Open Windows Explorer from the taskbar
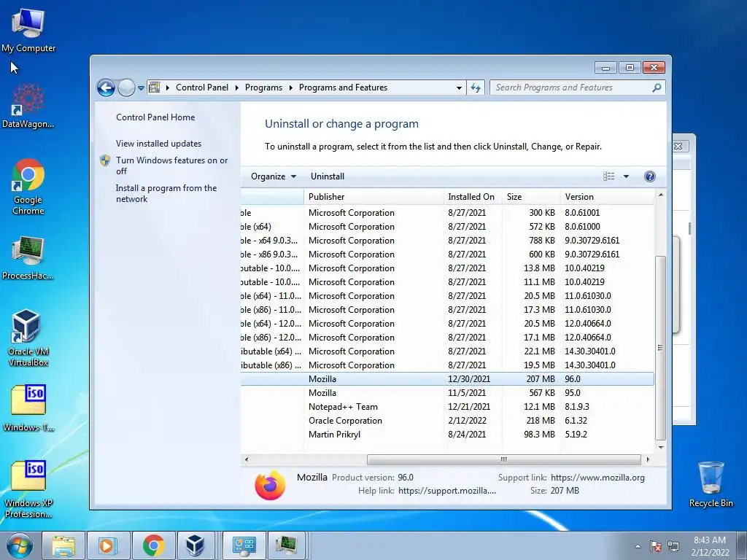 (63, 545)
